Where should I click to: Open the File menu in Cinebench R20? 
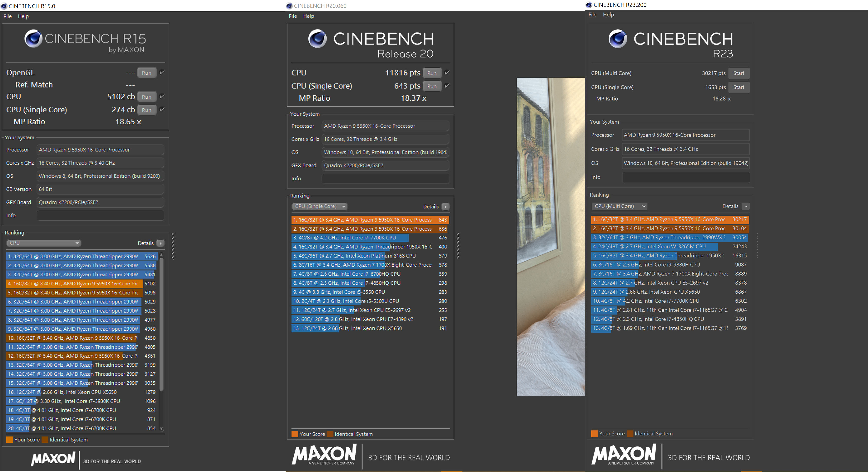tap(293, 16)
